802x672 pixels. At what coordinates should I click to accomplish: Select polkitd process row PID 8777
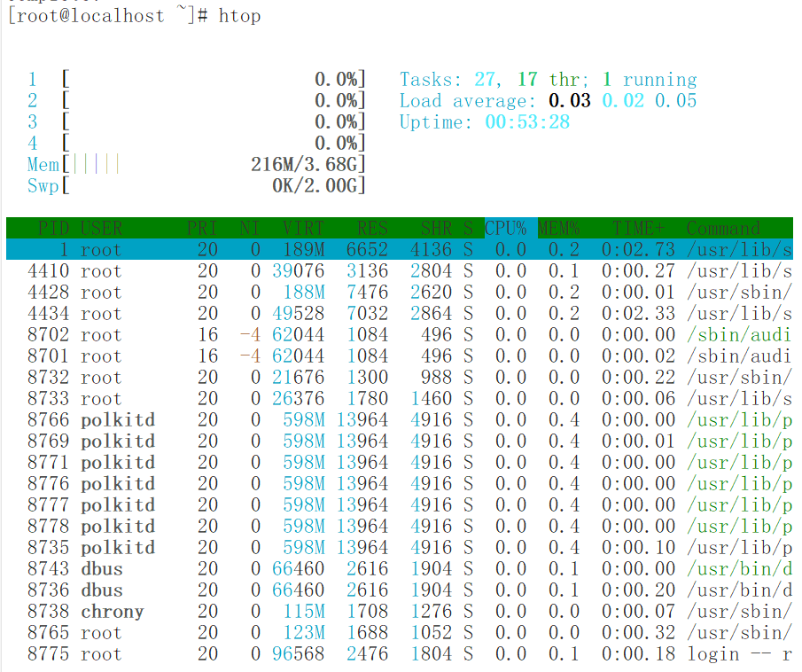[400, 505]
